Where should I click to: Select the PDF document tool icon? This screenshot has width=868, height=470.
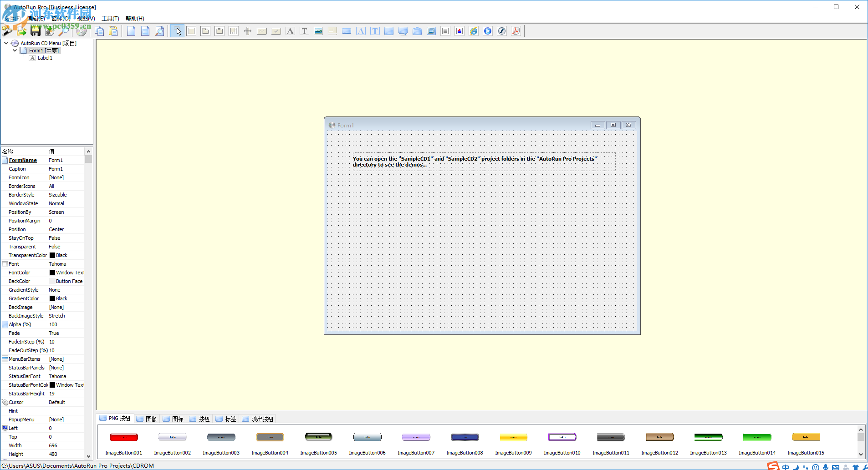pyautogui.click(x=516, y=31)
